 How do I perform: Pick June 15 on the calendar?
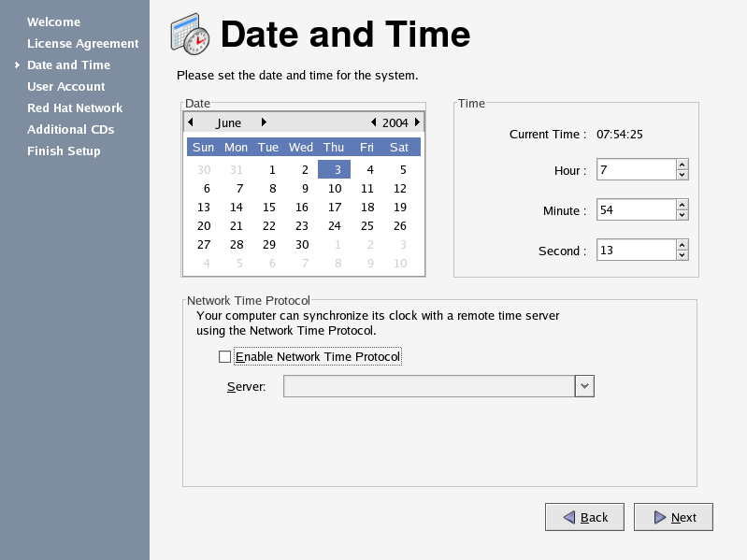pos(269,208)
